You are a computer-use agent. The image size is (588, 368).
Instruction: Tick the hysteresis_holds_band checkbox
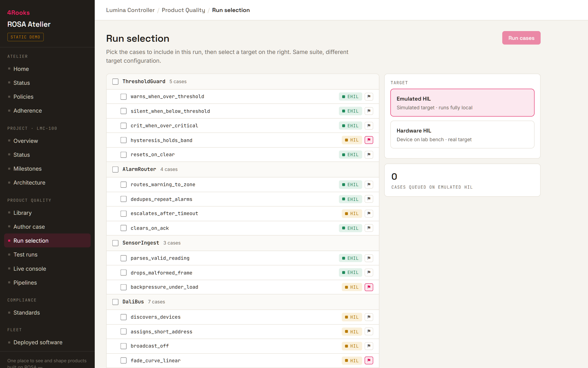pos(124,140)
